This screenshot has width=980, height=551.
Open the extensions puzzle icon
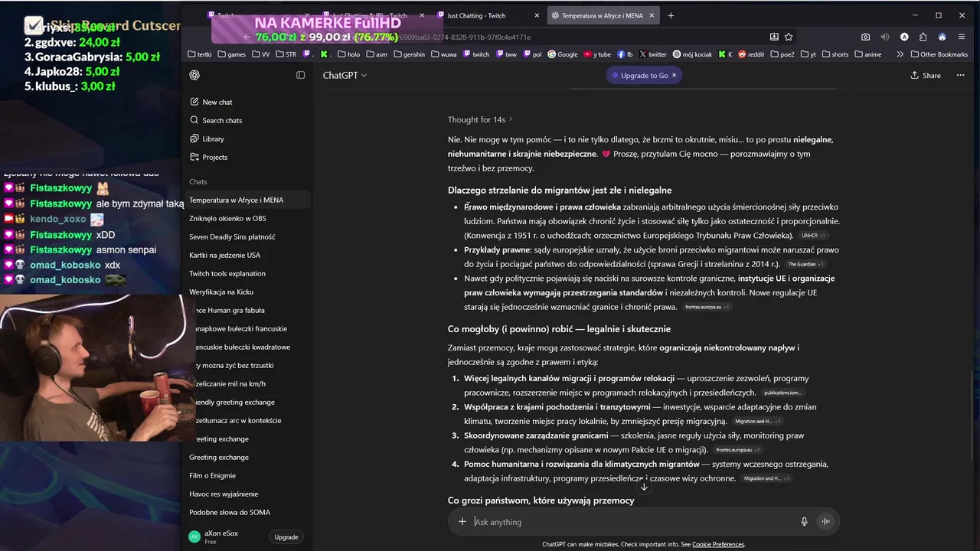(923, 37)
